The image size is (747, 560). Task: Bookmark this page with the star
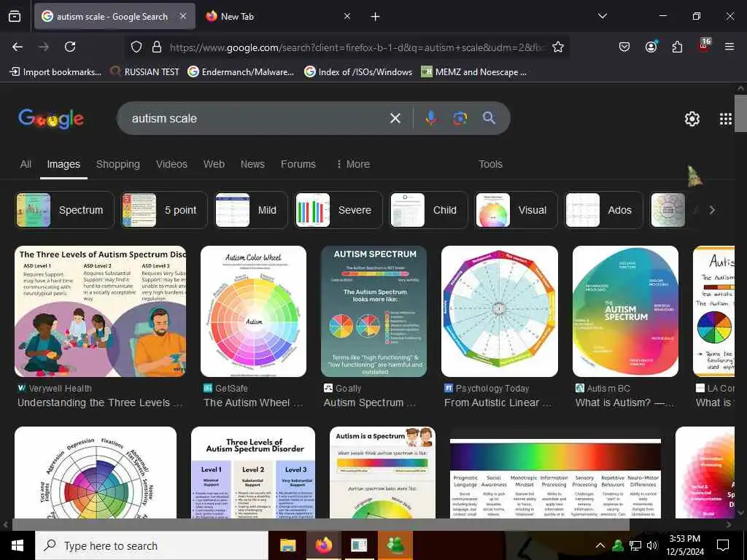click(558, 47)
